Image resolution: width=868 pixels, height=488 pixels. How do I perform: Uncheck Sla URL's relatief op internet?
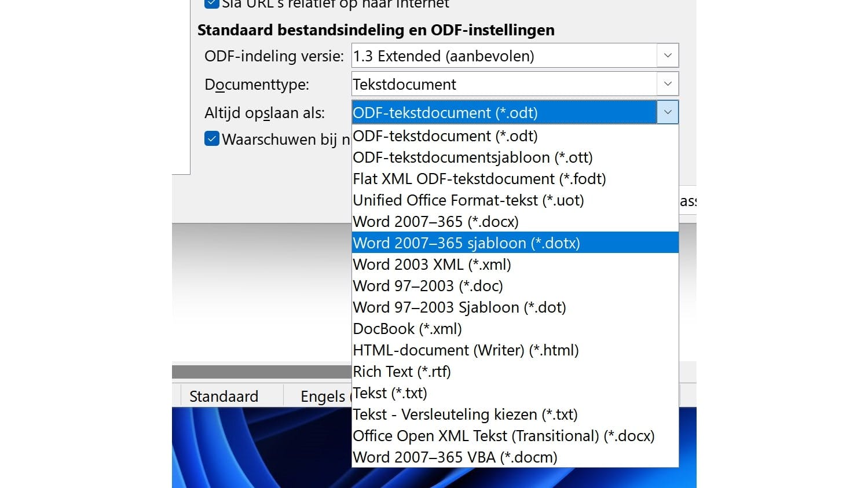pyautogui.click(x=212, y=3)
